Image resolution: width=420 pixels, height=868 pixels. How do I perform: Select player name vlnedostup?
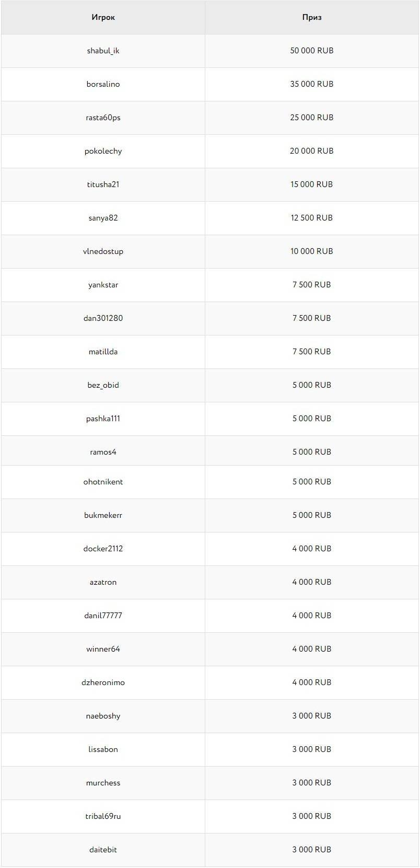(x=103, y=251)
